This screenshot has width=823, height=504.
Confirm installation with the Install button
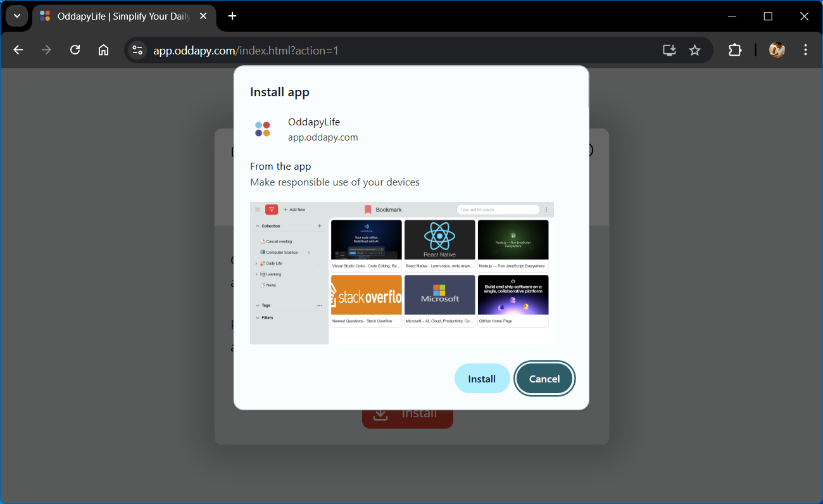(482, 378)
